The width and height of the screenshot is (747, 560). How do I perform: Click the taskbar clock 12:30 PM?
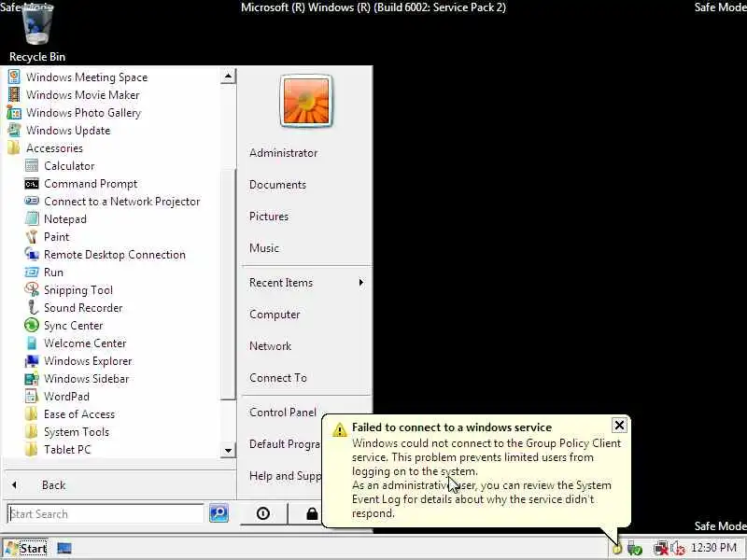[x=713, y=548]
